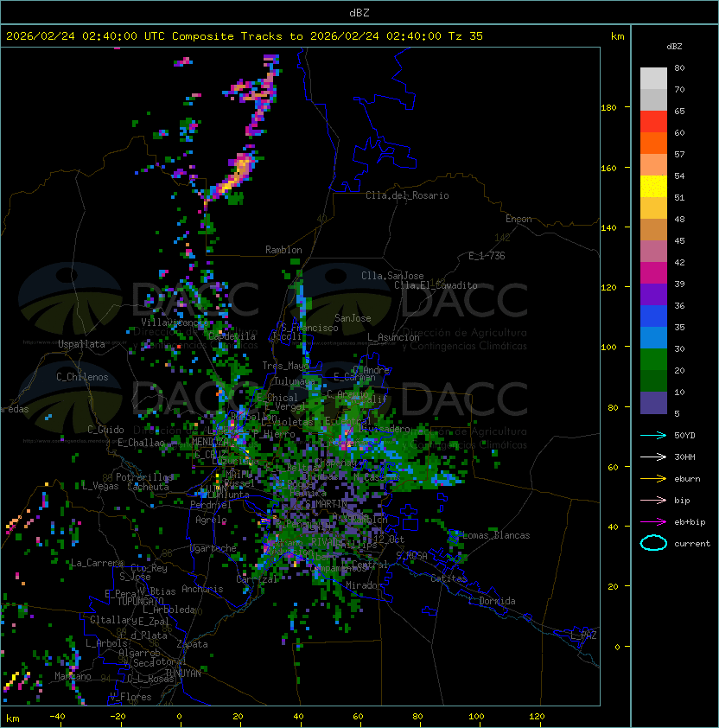This screenshot has height=728, width=719.
Task: Click the yellow-core storm cell north of Ramblon
Action: 237,176
